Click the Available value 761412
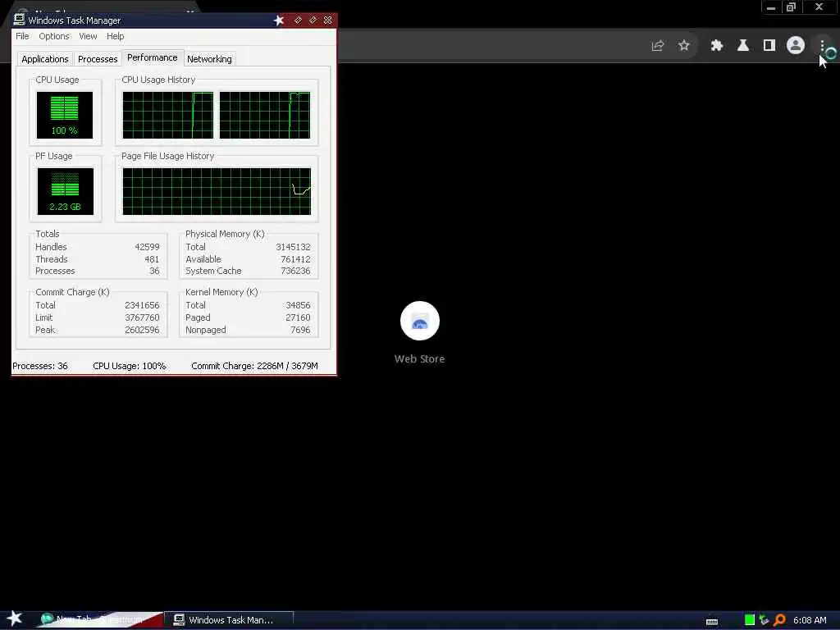Viewport: 840px width, 630px height. pos(295,259)
